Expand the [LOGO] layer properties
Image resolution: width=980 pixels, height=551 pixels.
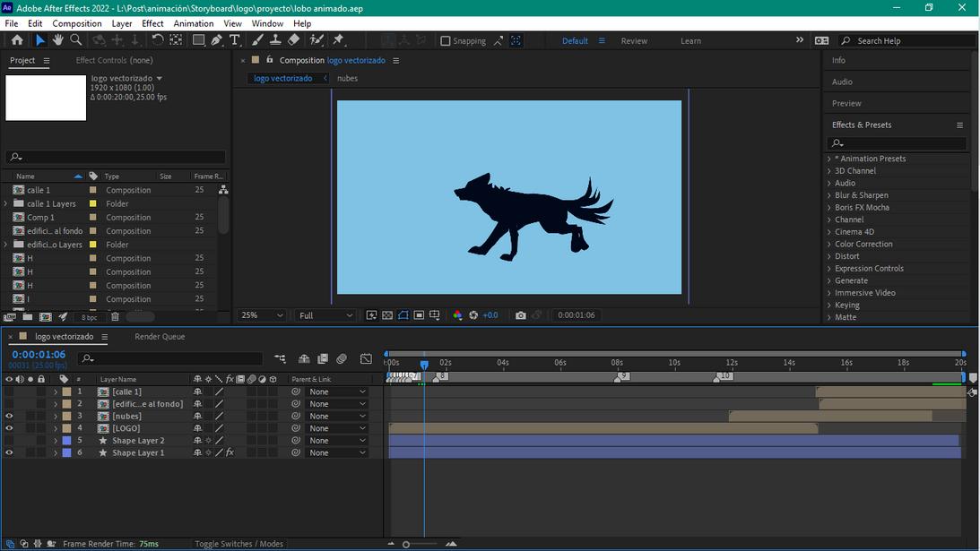[x=56, y=428]
